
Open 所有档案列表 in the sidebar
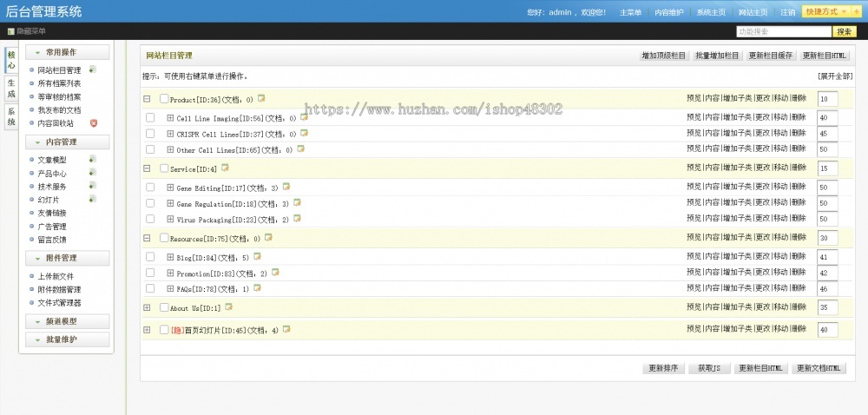coord(59,83)
